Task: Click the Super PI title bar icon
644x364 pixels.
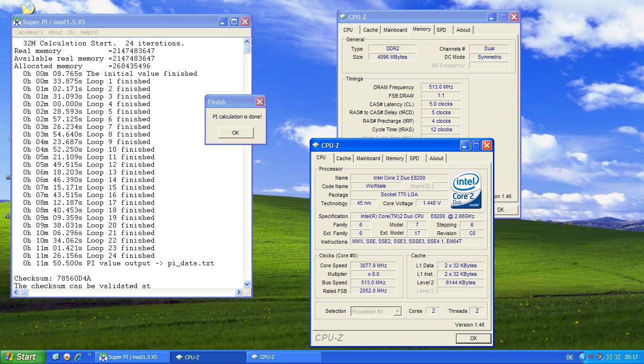Action: 17,22
